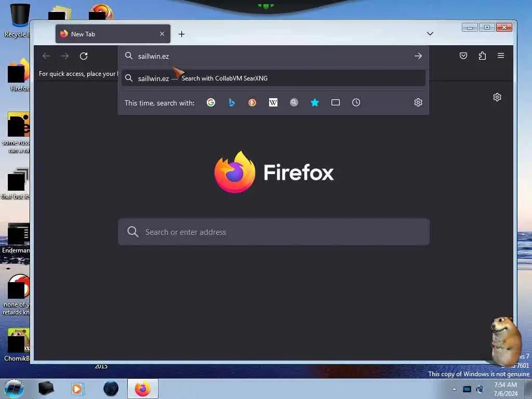The width and height of the screenshot is (532, 399).
Task: Select the ChomikB desktop shortcut
Action: click(x=17, y=344)
